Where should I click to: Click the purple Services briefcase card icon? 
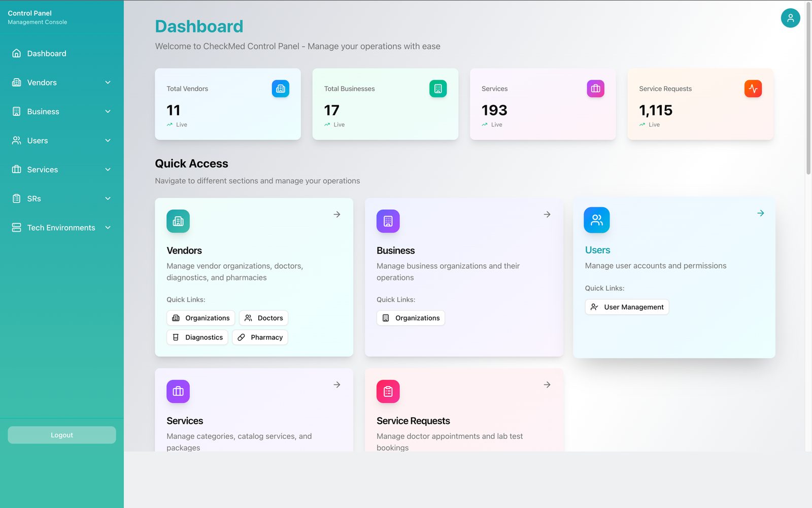(178, 391)
